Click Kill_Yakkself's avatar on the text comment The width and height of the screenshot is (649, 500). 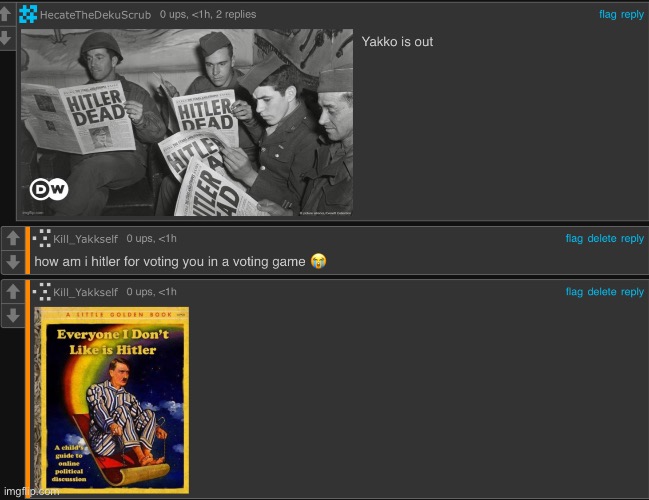coord(42,238)
